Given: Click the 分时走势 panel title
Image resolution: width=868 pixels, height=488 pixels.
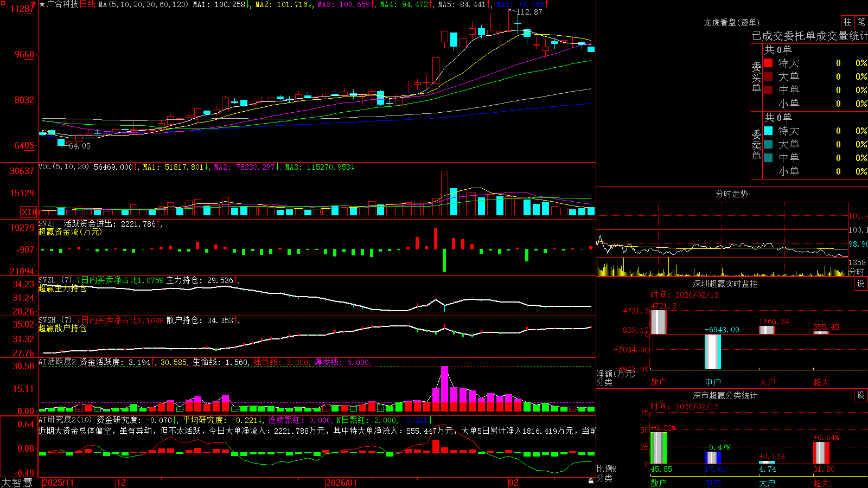Looking at the screenshot, I should pos(731,194).
